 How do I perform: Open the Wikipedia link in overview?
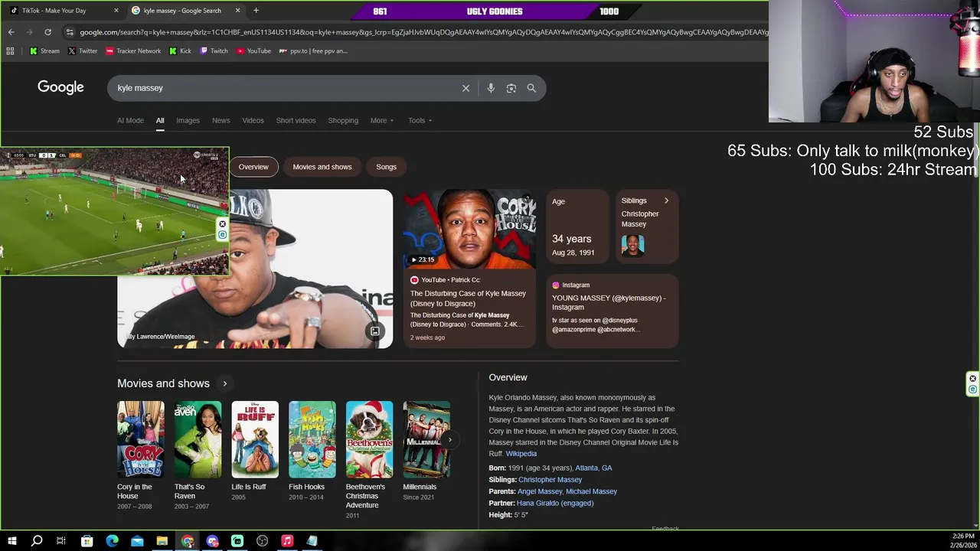click(x=521, y=453)
